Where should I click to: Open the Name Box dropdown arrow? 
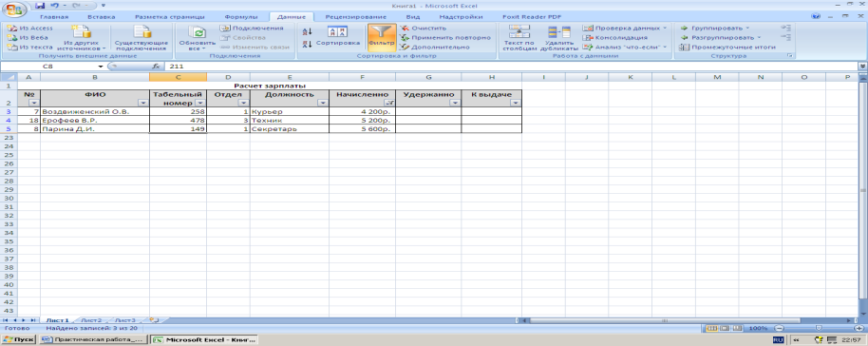click(x=101, y=66)
